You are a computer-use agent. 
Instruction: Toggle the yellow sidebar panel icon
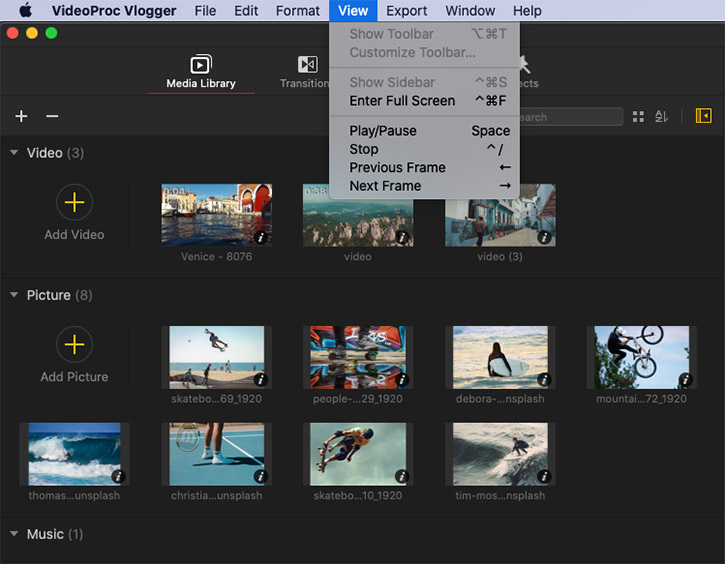[703, 116]
